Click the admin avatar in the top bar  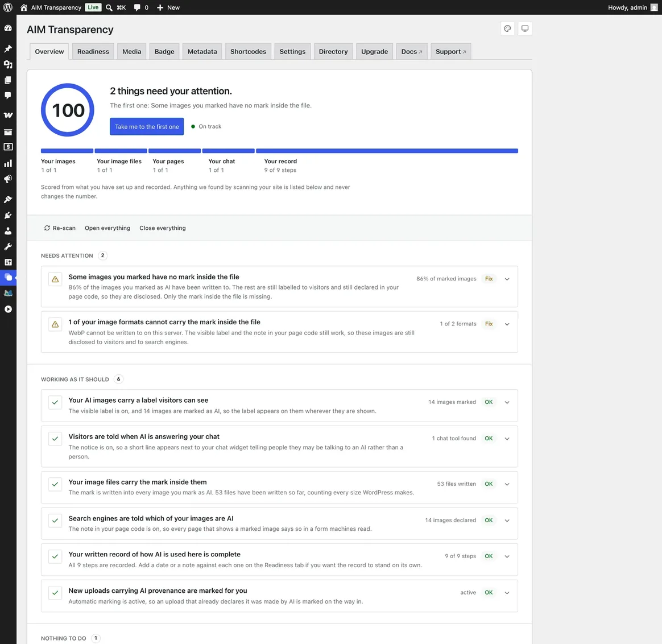[x=655, y=7]
